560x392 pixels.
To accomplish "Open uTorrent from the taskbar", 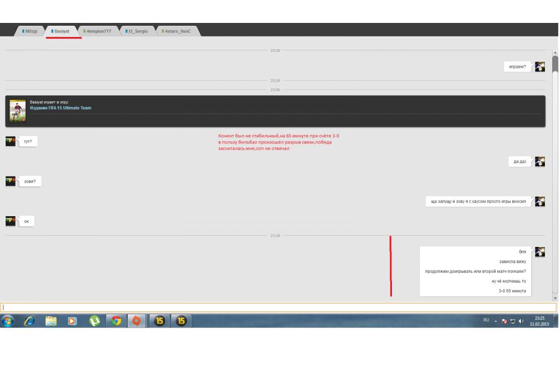I will [x=94, y=321].
